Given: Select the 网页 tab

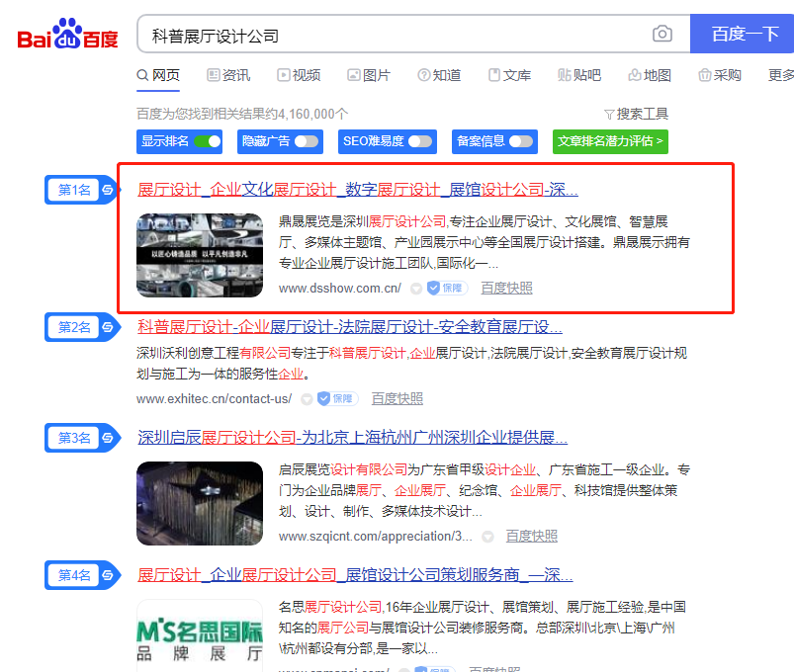Looking at the screenshot, I should click(x=158, y=75).
